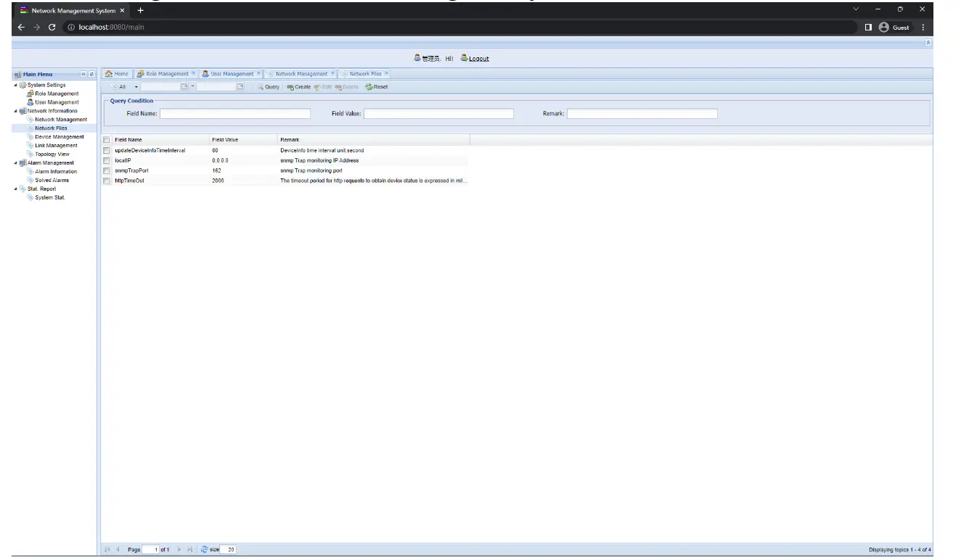Image resolution: width=961 pixels, height=560 pixels.
Task: Check the checkbox for snmpTrapPort row
Action: click(107, 170)
